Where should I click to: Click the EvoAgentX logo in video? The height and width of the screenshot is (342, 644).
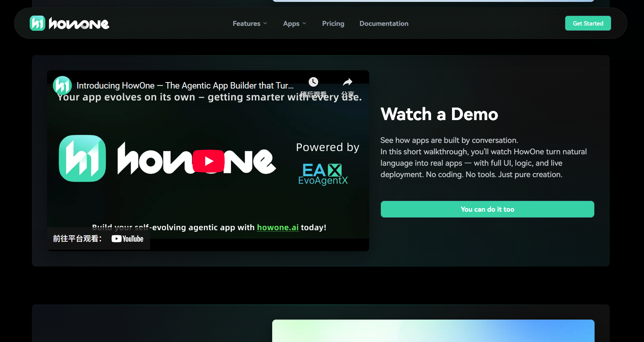323,174
